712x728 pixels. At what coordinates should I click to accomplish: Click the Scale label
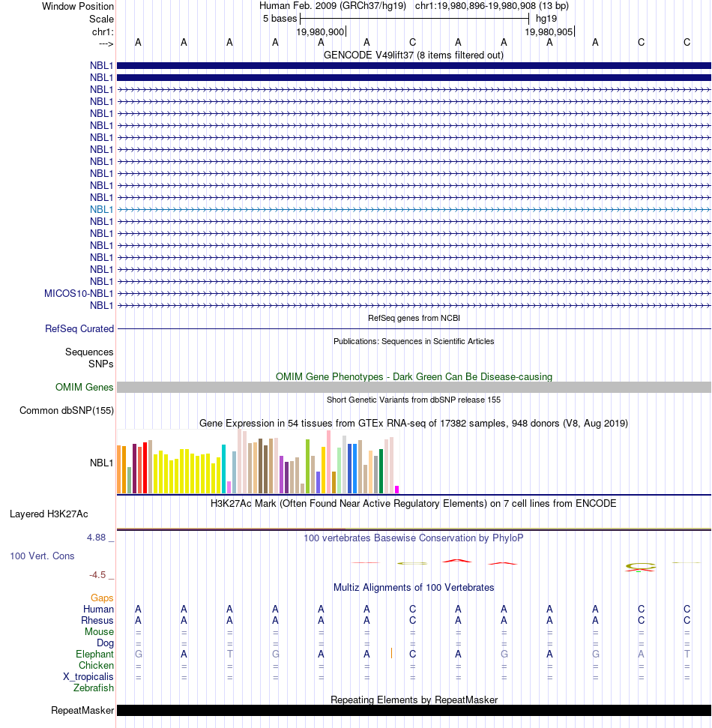[x=101, y=19]
